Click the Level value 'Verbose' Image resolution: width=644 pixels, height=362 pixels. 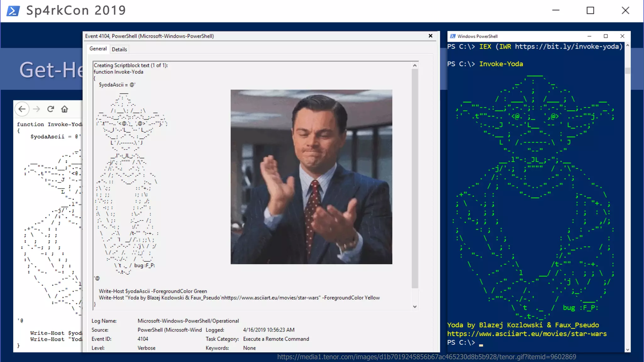point(147,348)
